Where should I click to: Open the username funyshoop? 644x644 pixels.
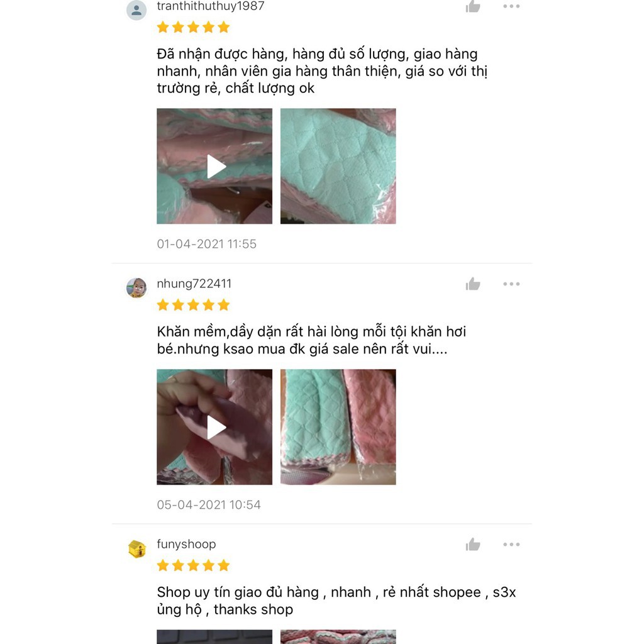pos(186,544)
